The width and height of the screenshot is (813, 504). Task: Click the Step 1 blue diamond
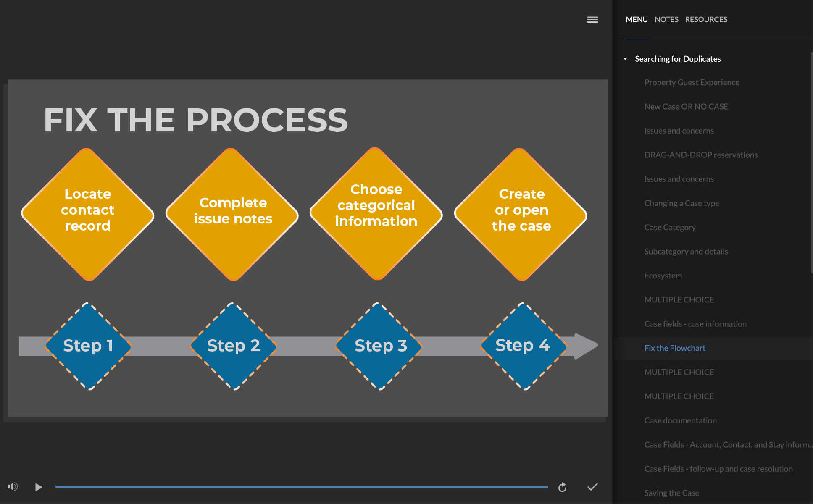pyautogui.click(x=88, y=346)
